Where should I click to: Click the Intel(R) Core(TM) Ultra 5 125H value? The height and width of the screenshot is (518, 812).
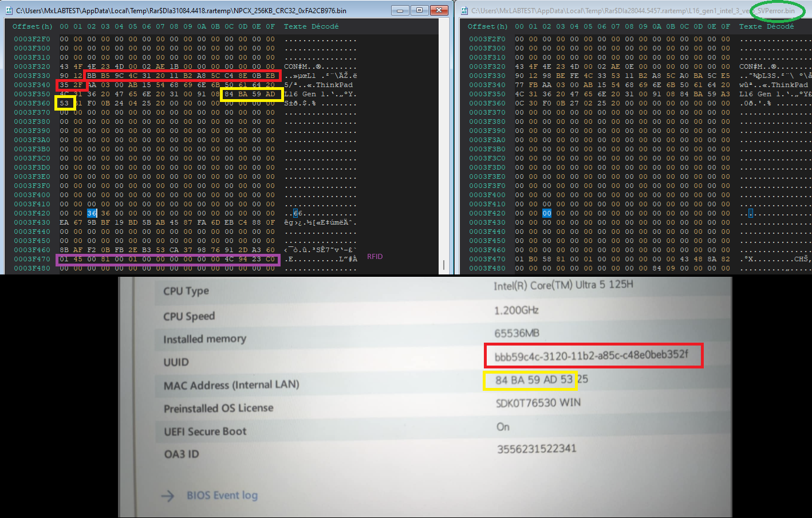tap(563, 285)
